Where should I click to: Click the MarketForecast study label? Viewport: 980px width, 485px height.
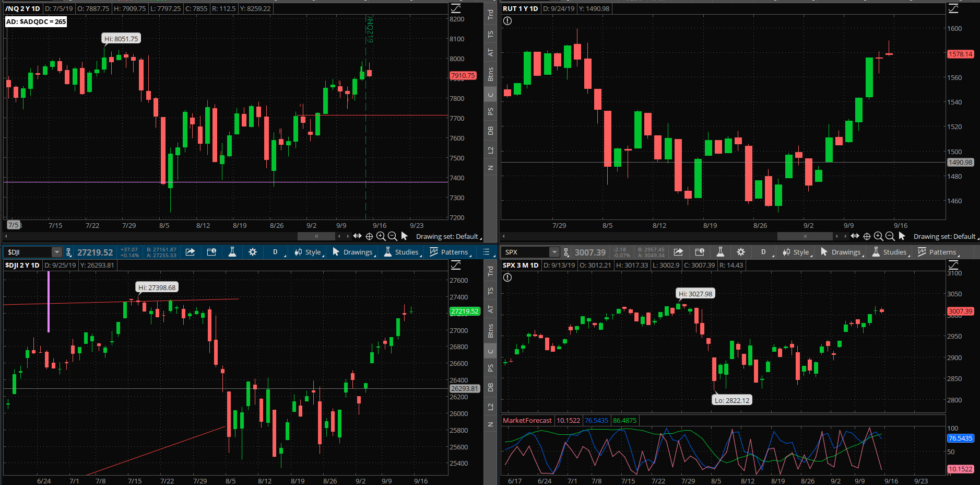(x=527, y=420)
